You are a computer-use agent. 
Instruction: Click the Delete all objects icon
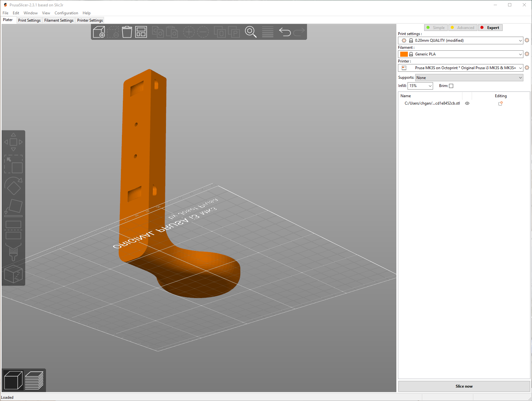pyautogui.click(x=127, y=32)
